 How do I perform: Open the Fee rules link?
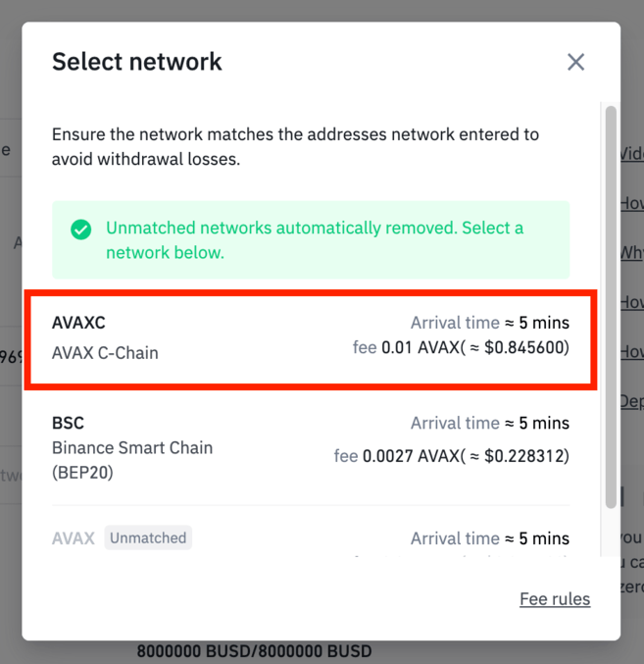point(555,598)
